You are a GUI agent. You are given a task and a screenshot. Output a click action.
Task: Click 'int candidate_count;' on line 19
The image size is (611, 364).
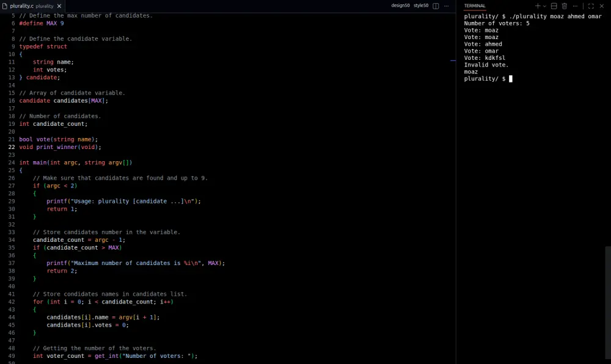pos(53,124)
